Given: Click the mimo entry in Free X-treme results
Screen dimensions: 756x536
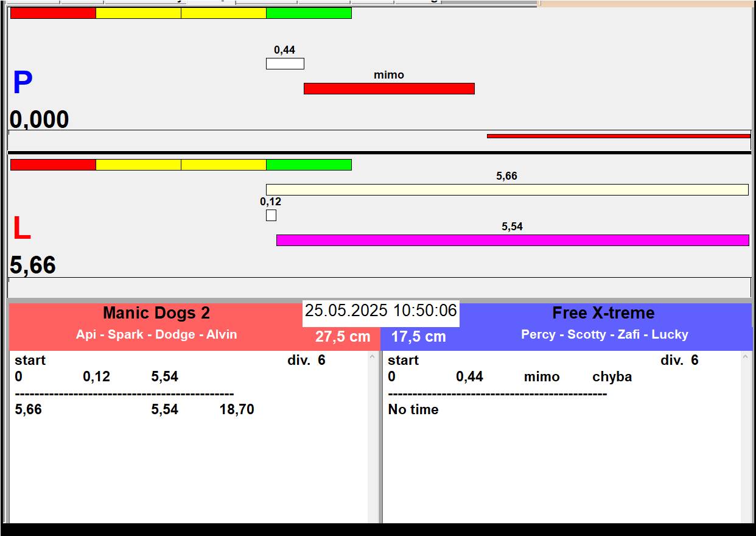Looking at the screenshot, I should 542,377.
